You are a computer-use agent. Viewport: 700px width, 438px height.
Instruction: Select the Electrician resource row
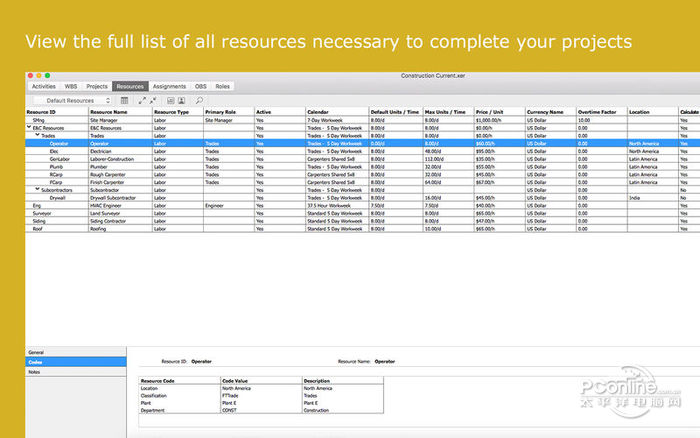(110, 151)
